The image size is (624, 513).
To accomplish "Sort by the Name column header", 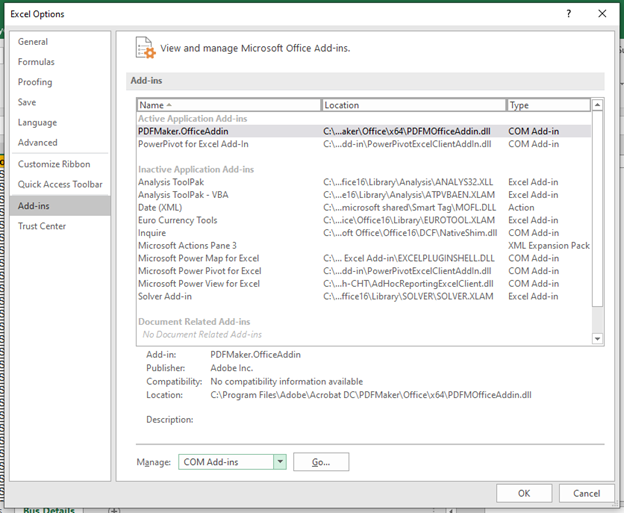I will pyautogui.click(x=229, y=105).
